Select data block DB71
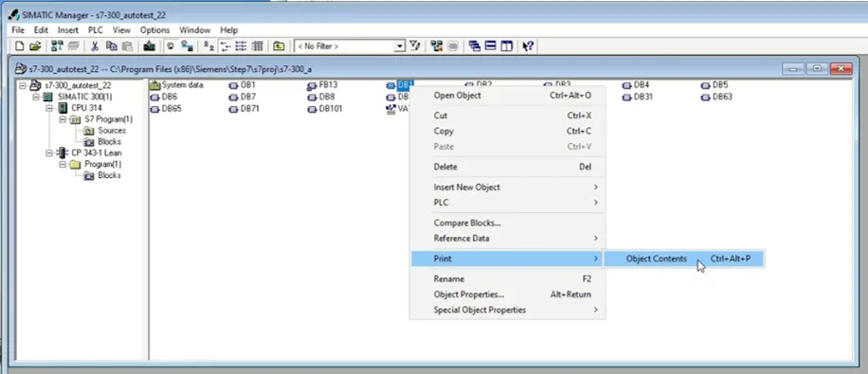The image size is (868, 374). coord(244,109)
